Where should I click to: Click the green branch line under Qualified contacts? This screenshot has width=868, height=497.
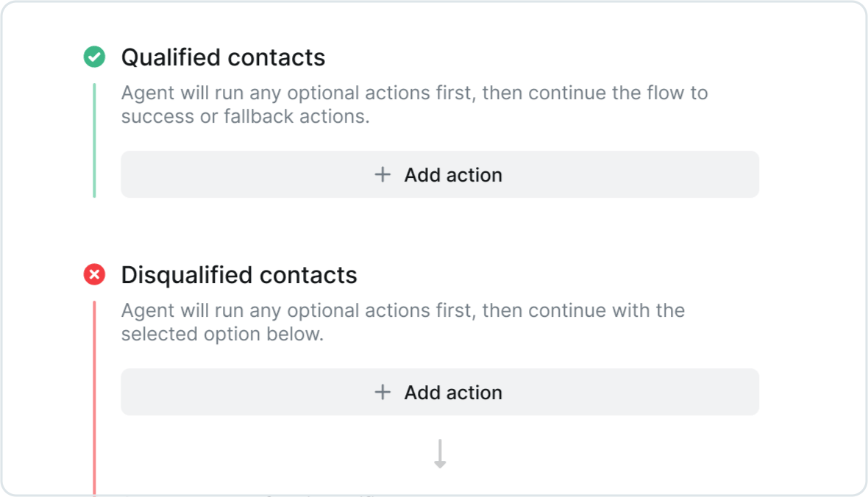(94, 140)
